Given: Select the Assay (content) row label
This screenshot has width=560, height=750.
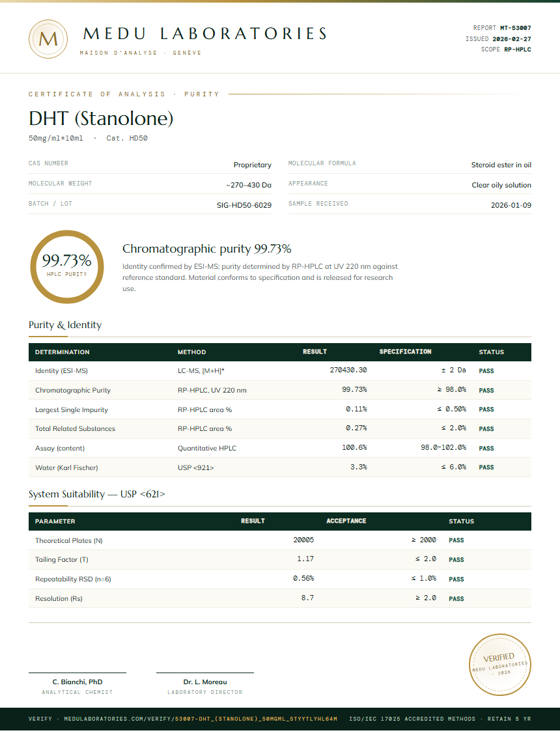Looking at the screenshot, I should pyautogui.click(x=60, y=448).
